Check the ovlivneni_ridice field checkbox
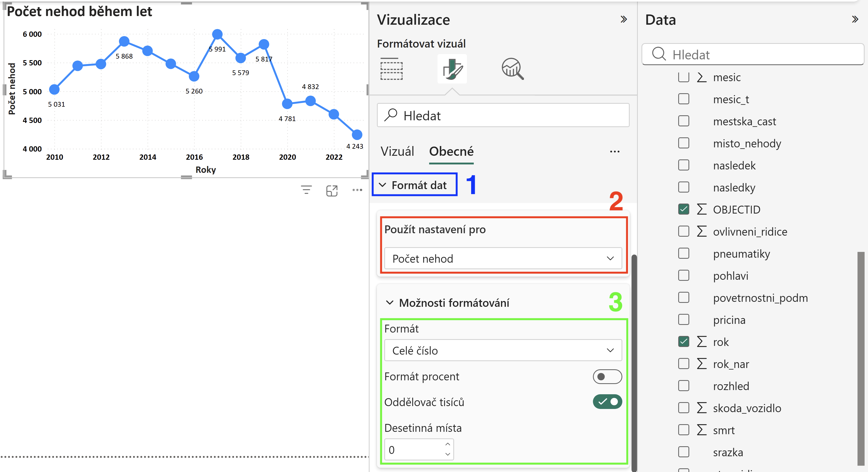 point(684,231)
